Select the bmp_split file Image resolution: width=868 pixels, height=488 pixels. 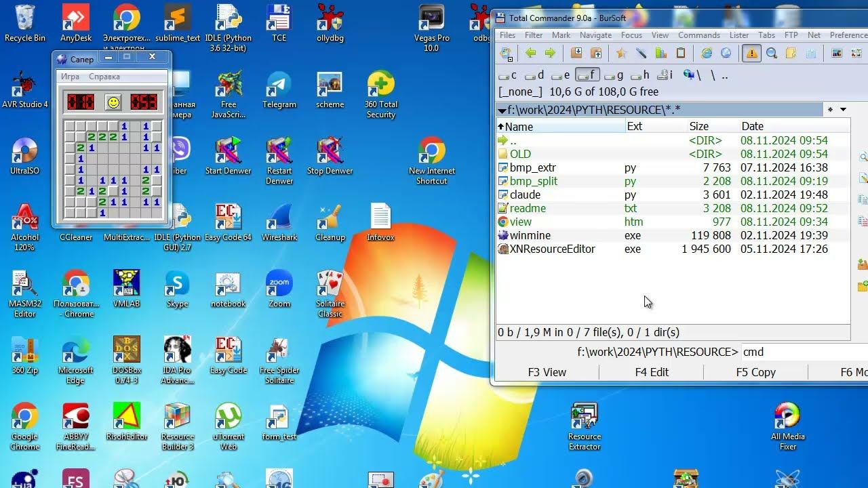click(x=673, y=181)
